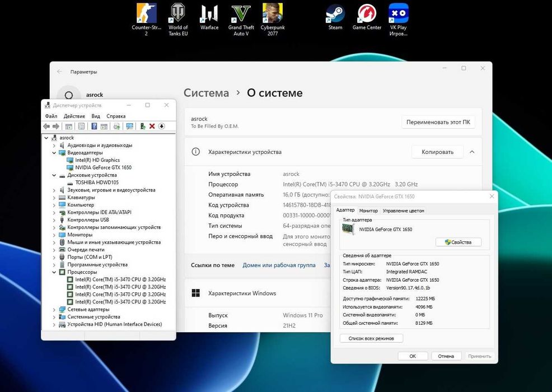Select the Адаптер tab
This screenshot has width=552, height=392.
pos(345,210)
